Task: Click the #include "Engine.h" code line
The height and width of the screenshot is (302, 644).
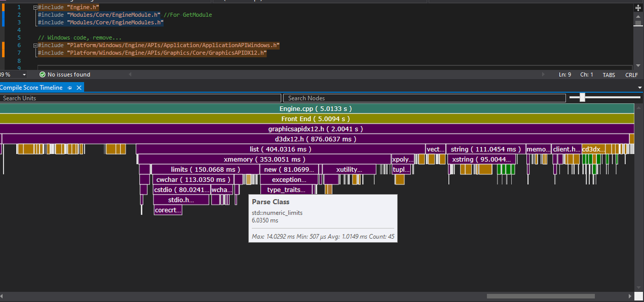Action: coord(68,8)
